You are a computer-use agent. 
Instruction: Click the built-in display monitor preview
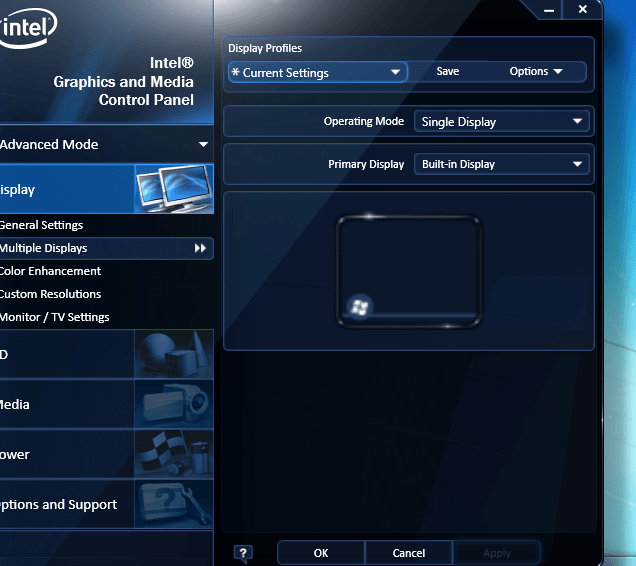(409, 271)
